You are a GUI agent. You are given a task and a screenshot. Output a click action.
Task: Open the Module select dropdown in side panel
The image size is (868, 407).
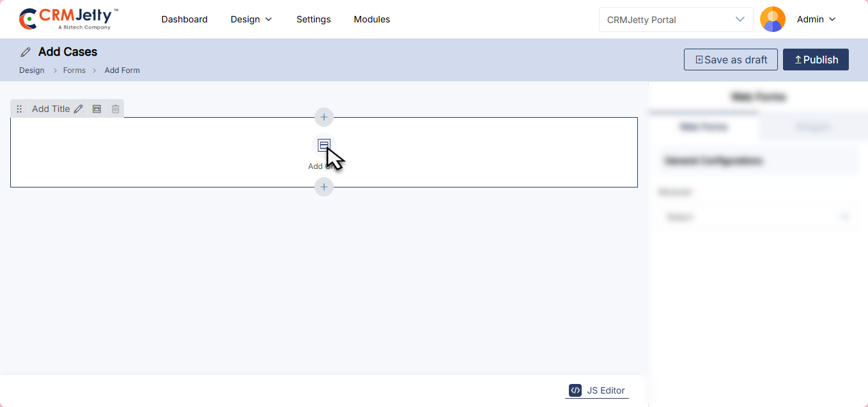tap(757, 218)
